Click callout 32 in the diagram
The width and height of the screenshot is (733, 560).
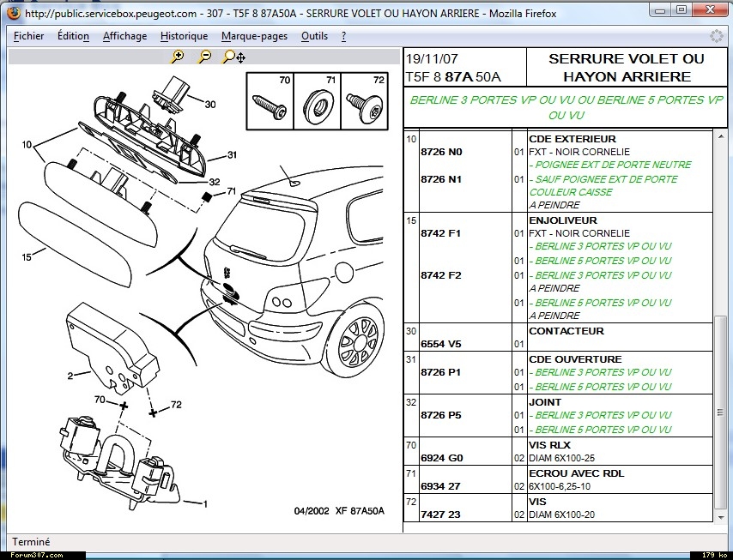click(215, 182)
